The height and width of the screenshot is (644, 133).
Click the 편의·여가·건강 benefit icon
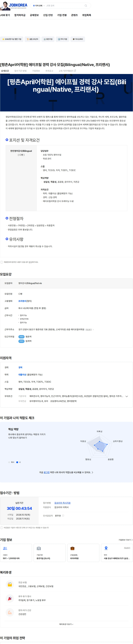pyautogui.click(x=10, y=613)
